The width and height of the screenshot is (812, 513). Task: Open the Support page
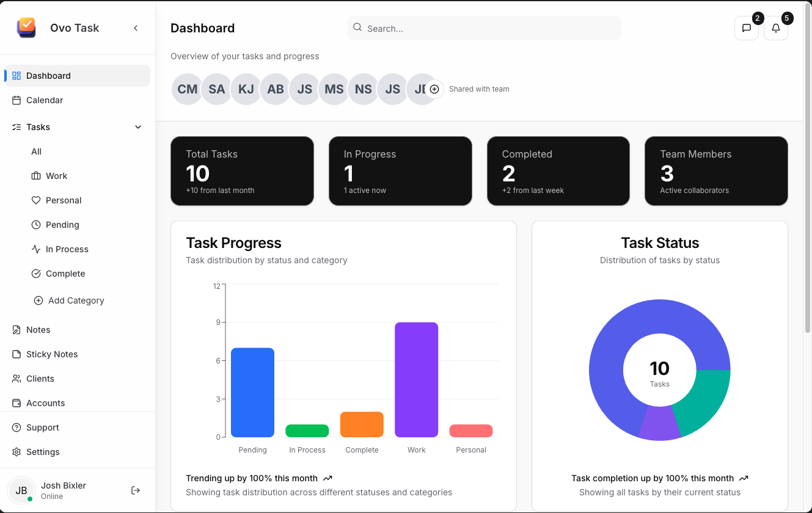coord(16,428)
